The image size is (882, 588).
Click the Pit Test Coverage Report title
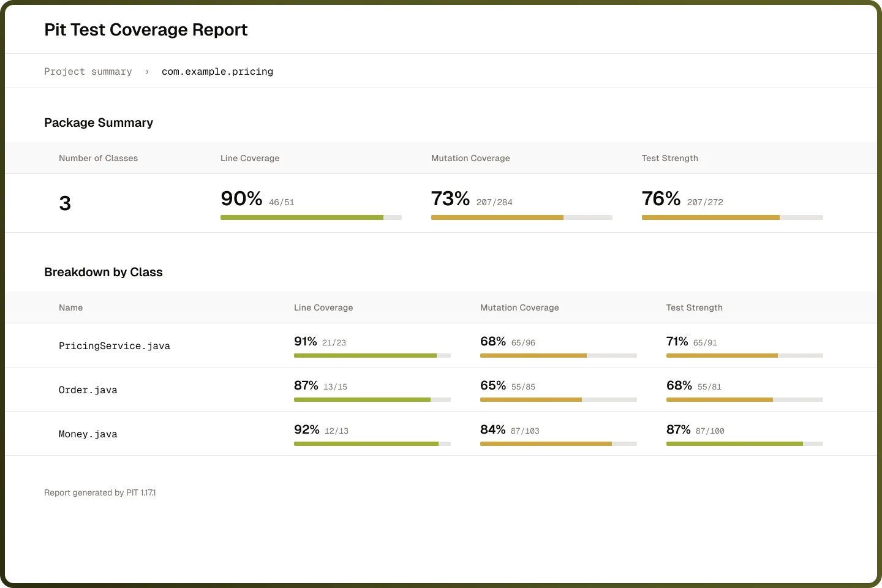coord(146,30)
